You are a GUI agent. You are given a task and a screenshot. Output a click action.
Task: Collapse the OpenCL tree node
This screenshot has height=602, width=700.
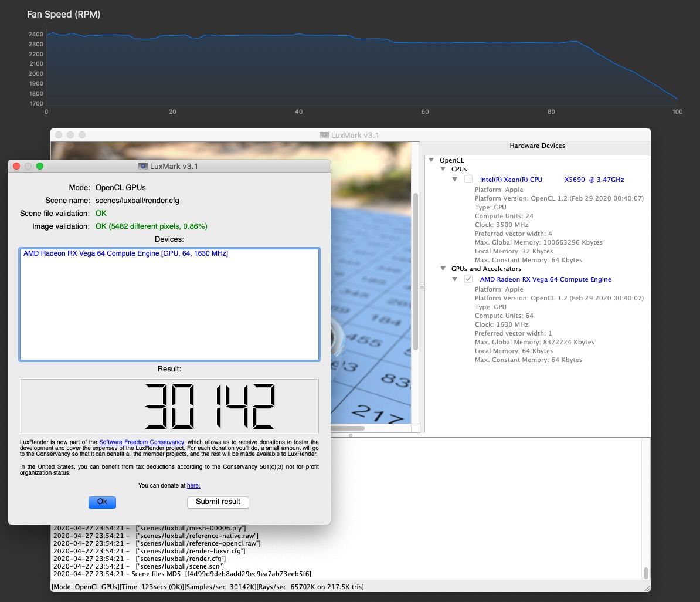[431, 160]
